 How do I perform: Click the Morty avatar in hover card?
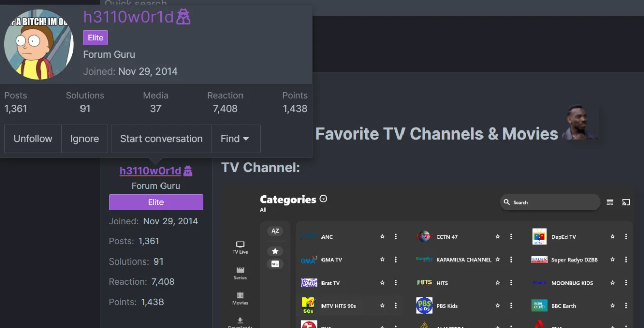[39, 44]
